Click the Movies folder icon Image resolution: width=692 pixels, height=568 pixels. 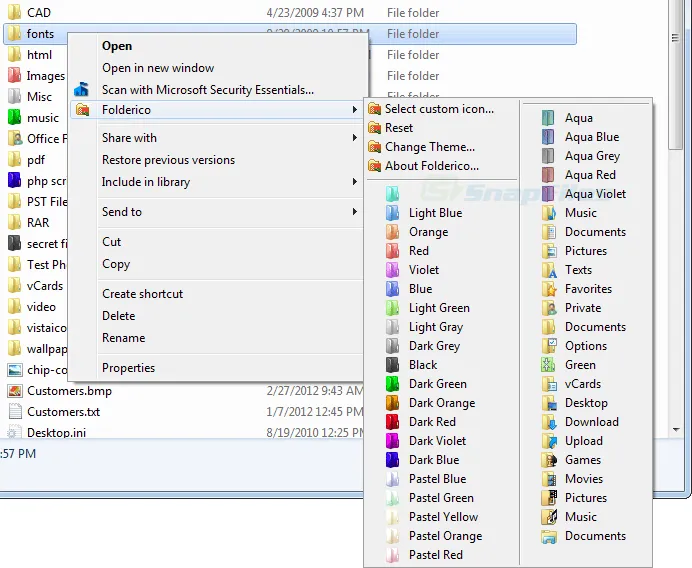(x=549, y=478)
